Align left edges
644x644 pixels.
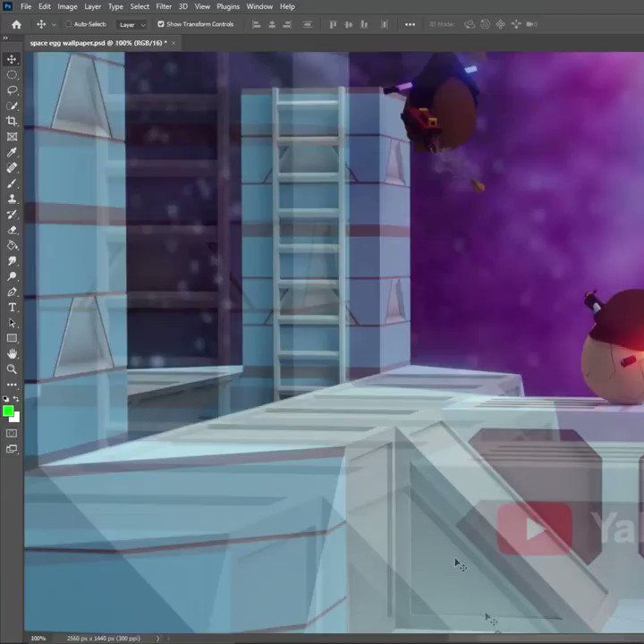pyautogui.click(x=257, y=25)
